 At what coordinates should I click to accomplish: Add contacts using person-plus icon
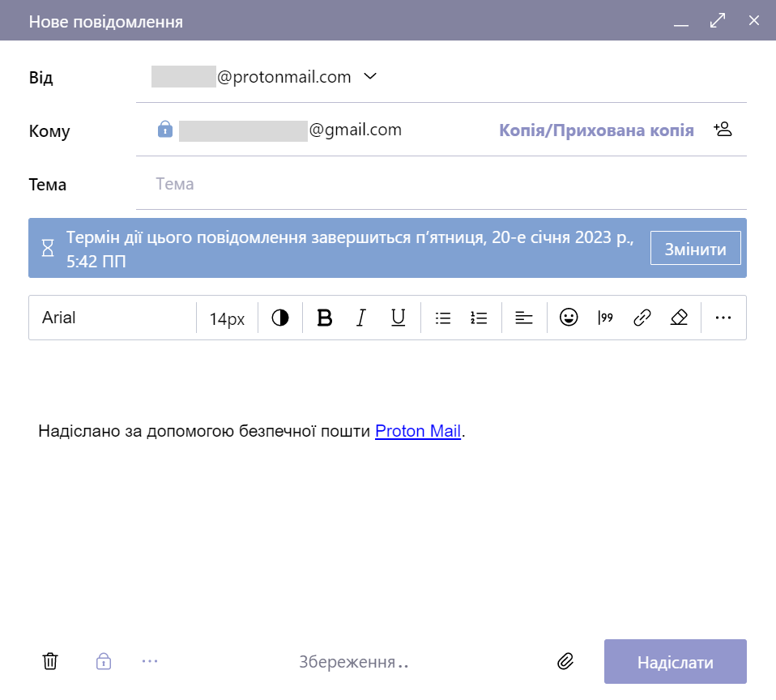coord(723,130)
